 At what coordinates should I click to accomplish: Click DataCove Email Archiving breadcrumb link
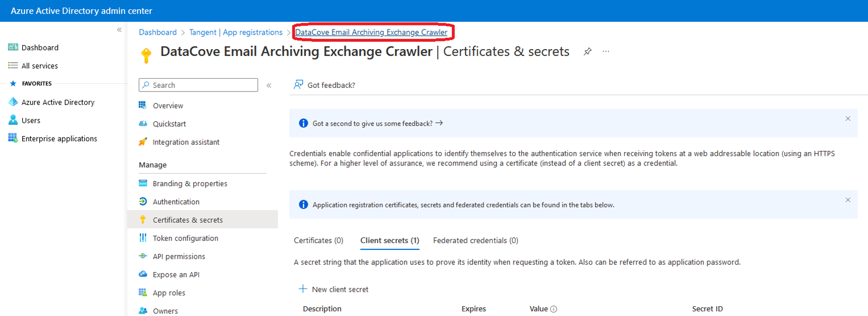[x=371, y=32]
